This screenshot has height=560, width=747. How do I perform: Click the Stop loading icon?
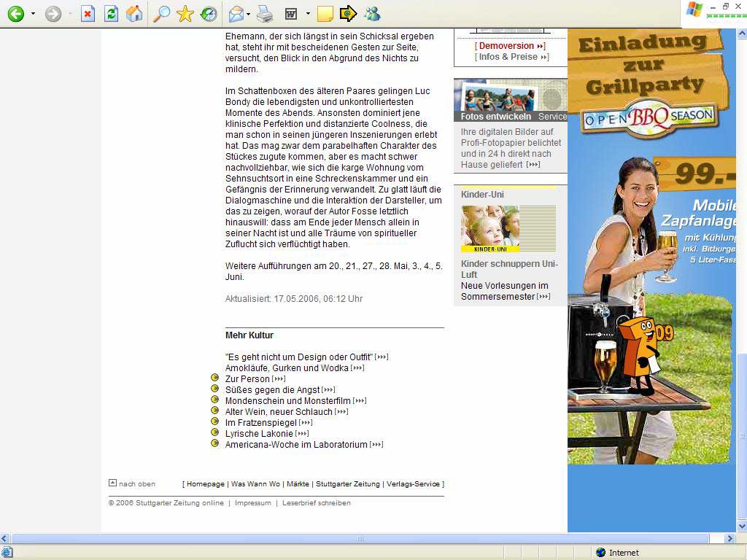pyautogui.click(x=88, y=13)
